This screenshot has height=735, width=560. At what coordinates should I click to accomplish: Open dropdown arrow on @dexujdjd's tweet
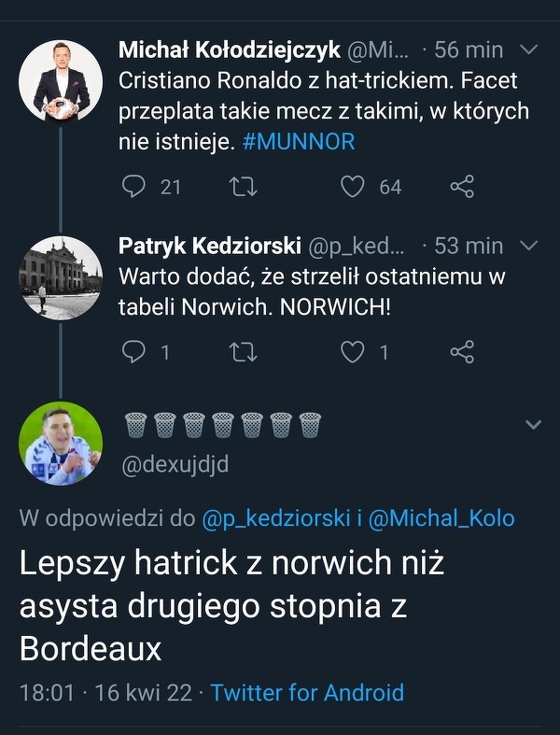(x=533, y=425)
